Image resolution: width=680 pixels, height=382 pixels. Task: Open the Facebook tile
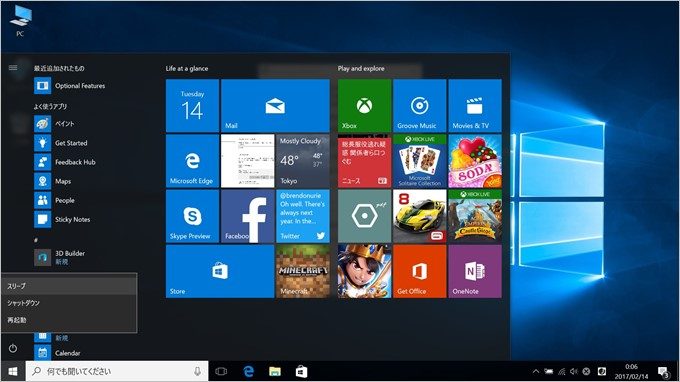point(248,216)
